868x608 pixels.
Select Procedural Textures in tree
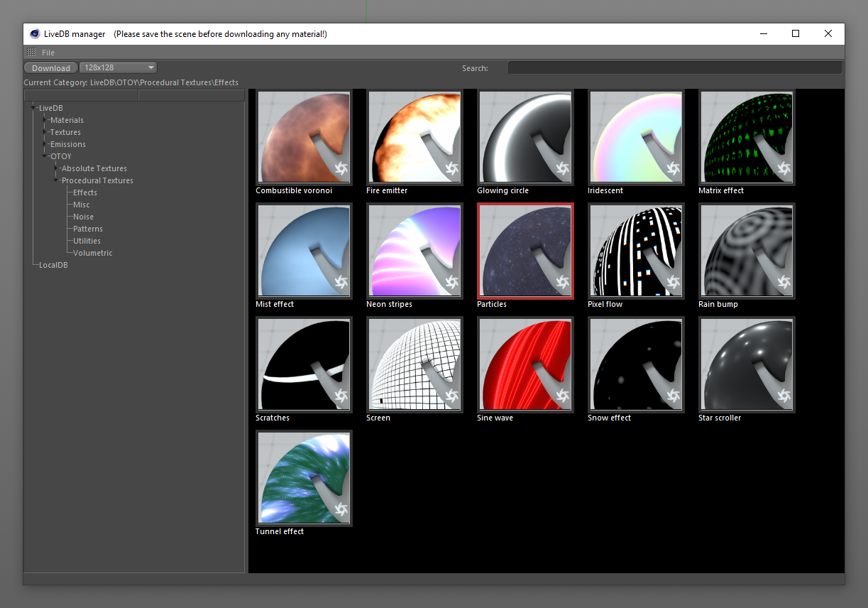(x=97, y=180)
